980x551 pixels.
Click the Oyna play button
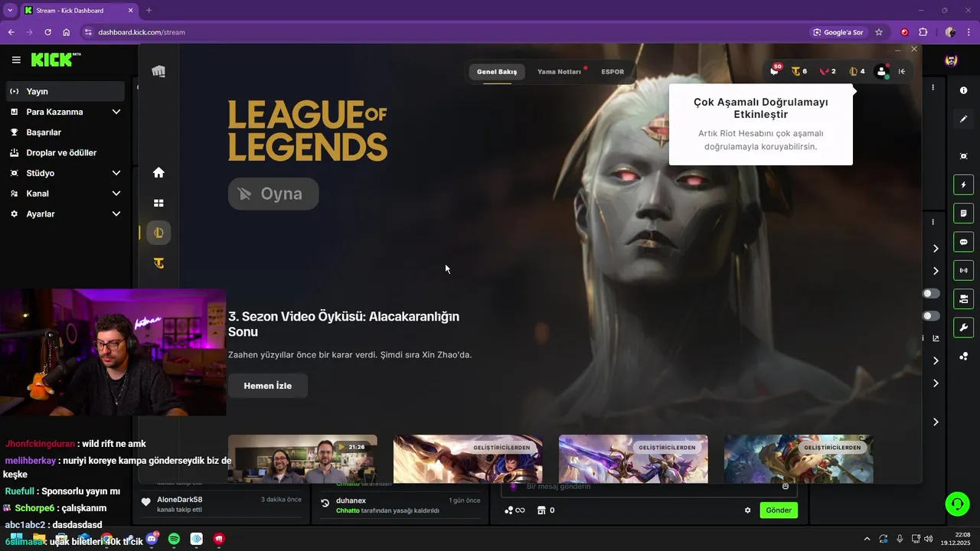(x=273, y=194)
